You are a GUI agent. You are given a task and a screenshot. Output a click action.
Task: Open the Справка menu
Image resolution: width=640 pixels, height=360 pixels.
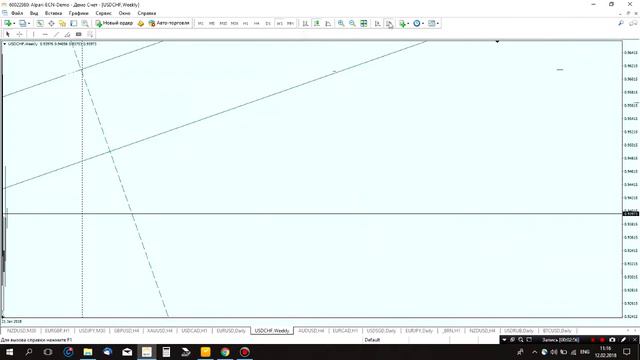click(x=147, y=13)
